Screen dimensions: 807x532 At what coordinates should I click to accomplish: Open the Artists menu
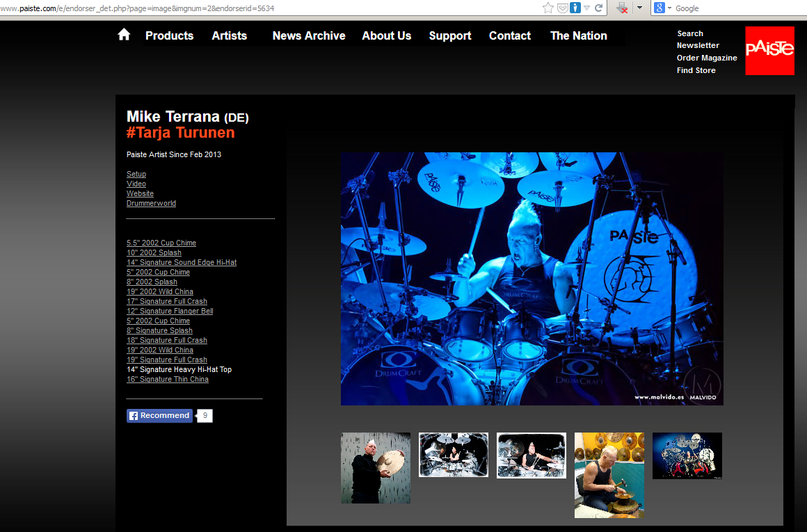pyautogui.click(x=230, y=35)
